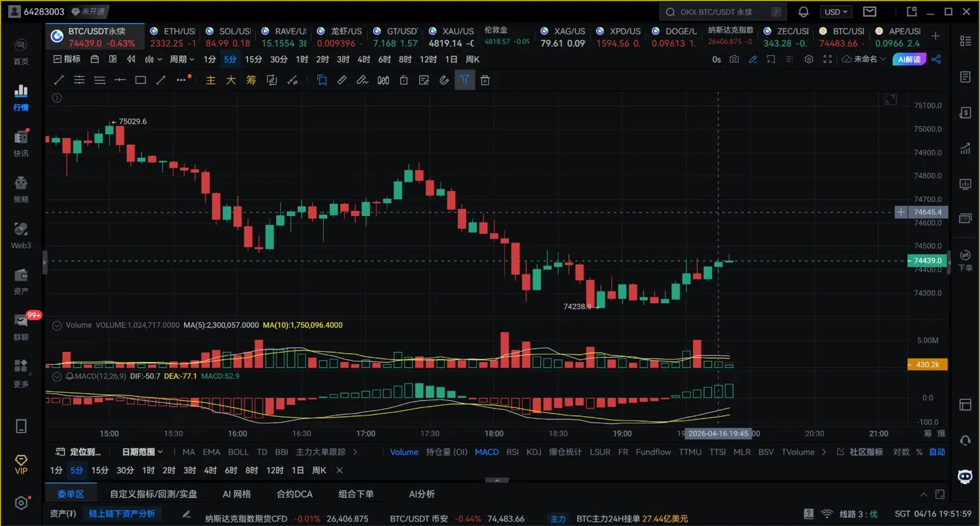980x526 pixels.
Task: Open the 行情 market sidebar icon
Action: click(x=21, y=97)
